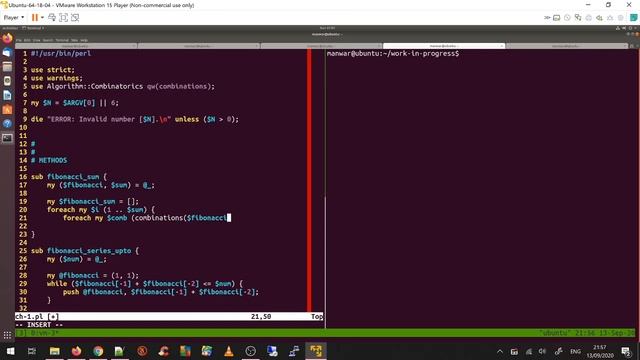
Task: Pause the virtual machine
Action: pyautogui.click(x=35, y=18)
